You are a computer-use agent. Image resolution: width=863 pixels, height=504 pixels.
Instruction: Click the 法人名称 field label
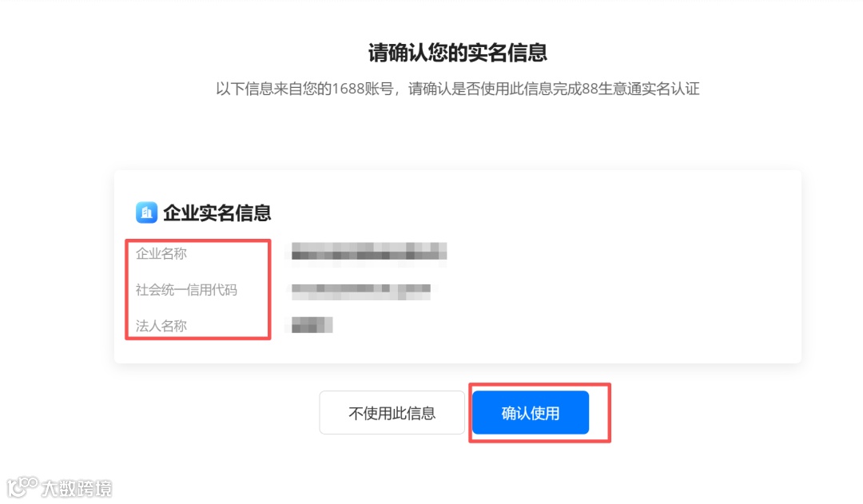point(161,326)
